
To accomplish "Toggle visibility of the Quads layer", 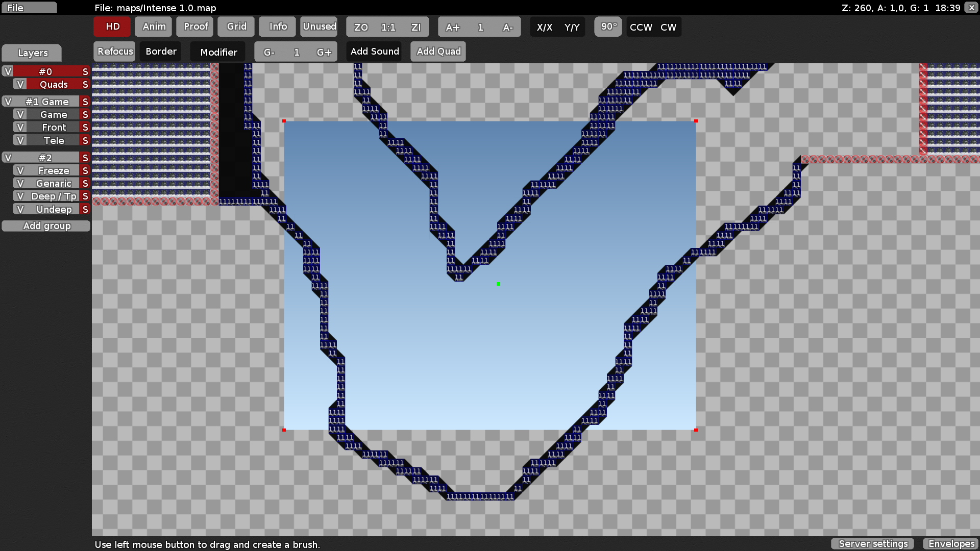I will pos(20,84).
